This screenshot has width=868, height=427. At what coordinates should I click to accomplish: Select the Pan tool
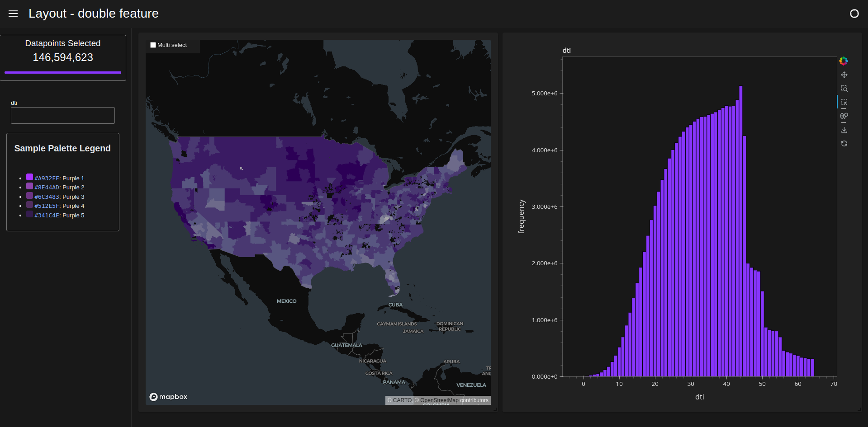844,75
